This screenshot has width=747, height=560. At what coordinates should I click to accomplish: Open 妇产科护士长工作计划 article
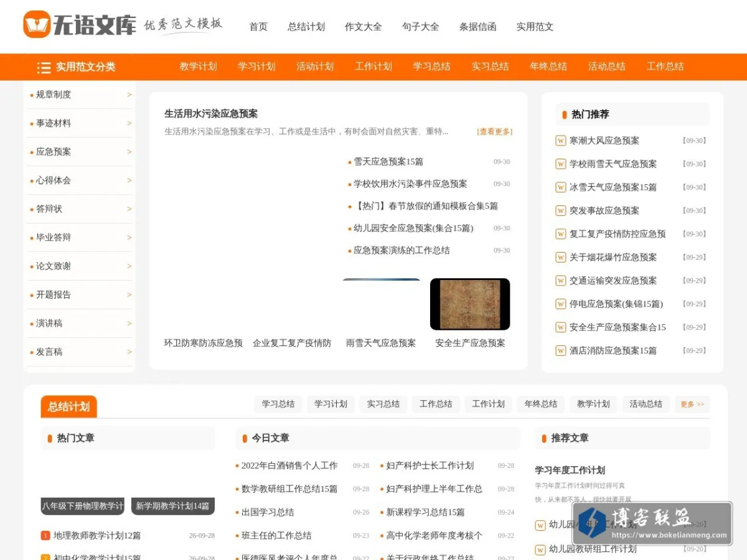click(430, 465)
